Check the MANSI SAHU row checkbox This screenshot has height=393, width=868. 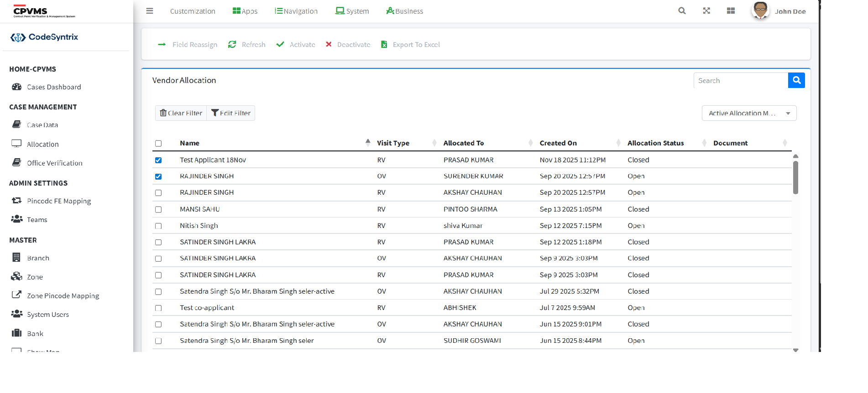[x=158, y=209]
